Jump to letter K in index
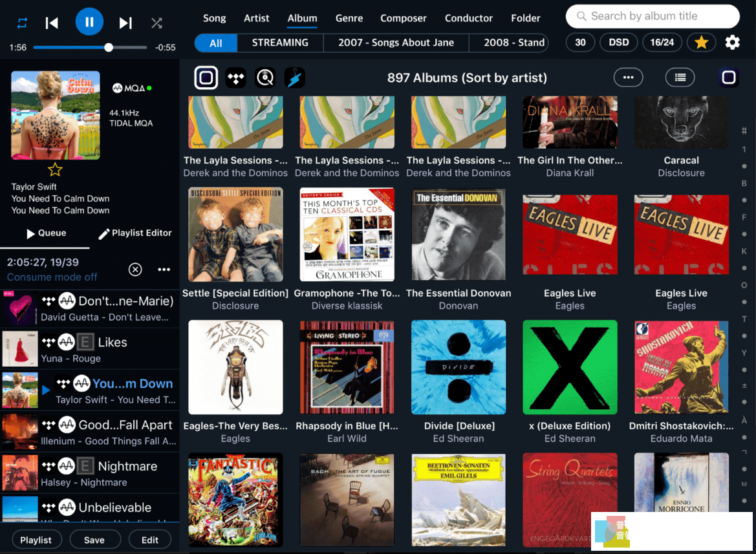The image size is (756, 554). 744,251
